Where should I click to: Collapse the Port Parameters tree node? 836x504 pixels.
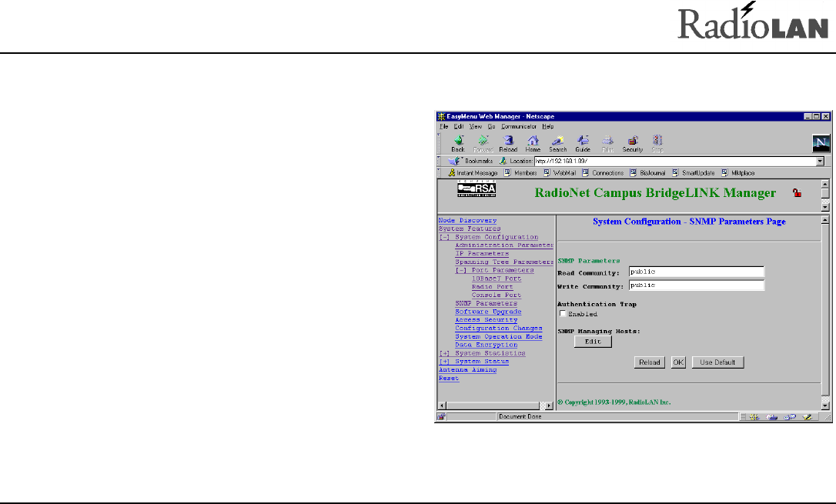coord(460,270)
